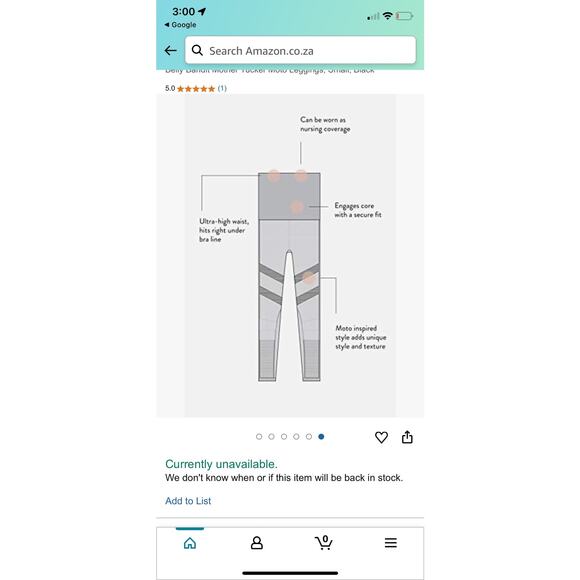Open the hamburger menu icon
This screenshot has width=580, height=580.
pyautogui.click(x=391, y=543)
